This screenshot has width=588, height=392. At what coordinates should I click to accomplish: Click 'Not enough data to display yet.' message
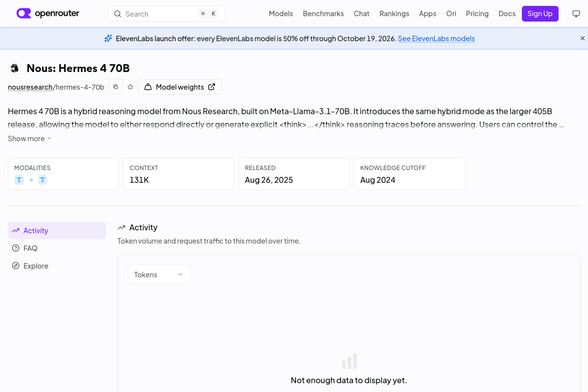click(349, 380)
